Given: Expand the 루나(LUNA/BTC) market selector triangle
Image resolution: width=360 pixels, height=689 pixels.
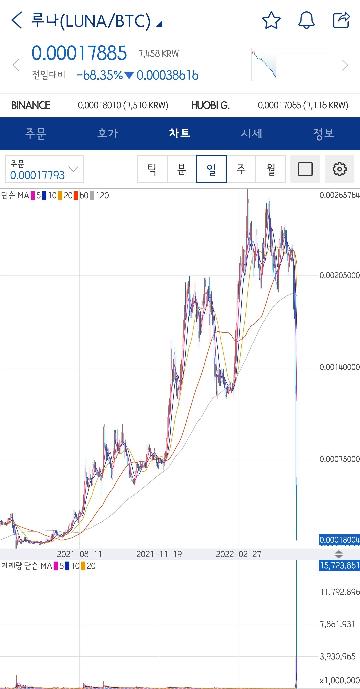Looking at the screenshot, I should click(159, 24).
